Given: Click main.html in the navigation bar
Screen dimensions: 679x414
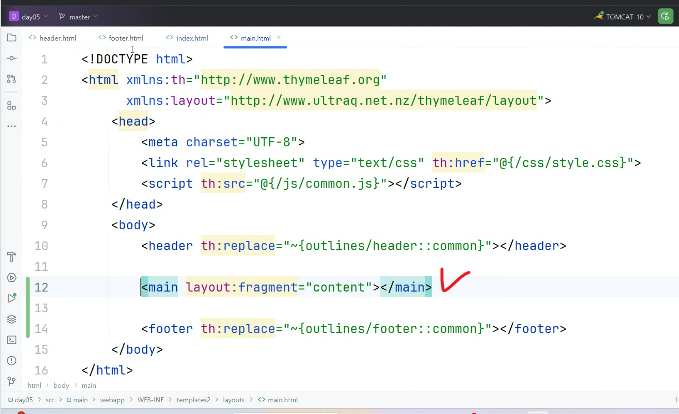Looking at the screenshot, I should pos(278,400).
